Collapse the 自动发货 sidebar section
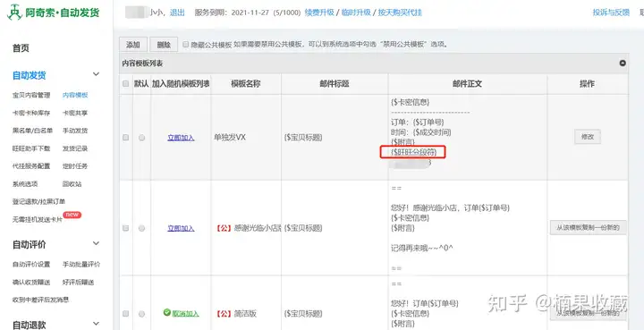The height and width of the screenshot is (330, 644). point(96,74)
